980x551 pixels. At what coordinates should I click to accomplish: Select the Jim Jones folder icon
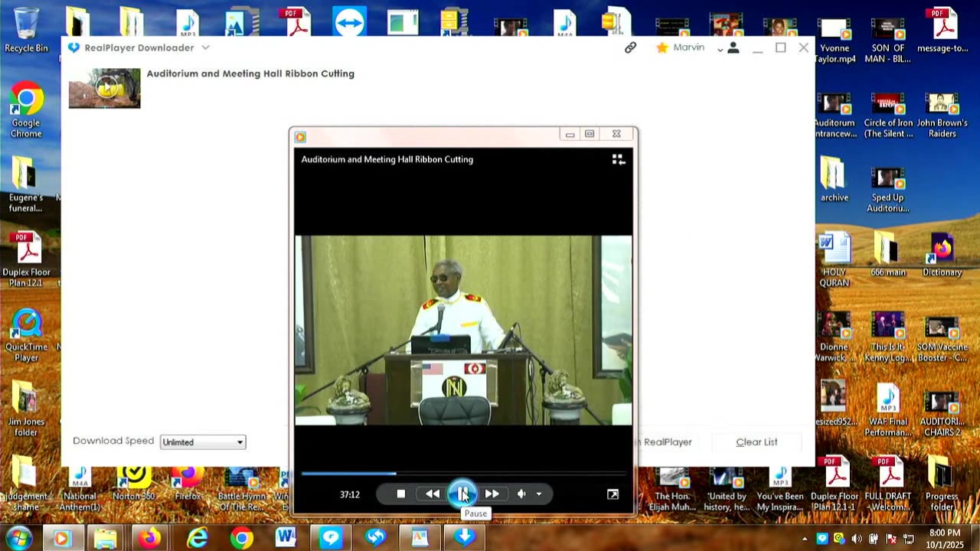[26, 409]
